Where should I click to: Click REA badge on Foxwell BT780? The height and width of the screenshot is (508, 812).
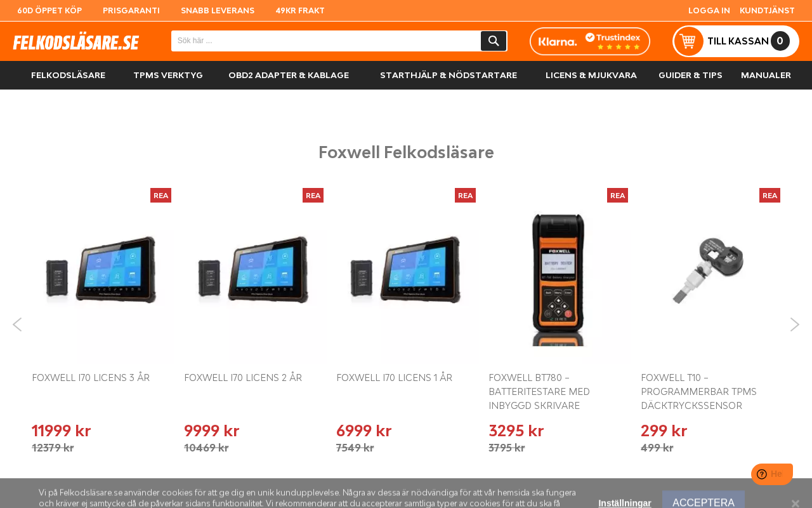click(x=617, y=195)
